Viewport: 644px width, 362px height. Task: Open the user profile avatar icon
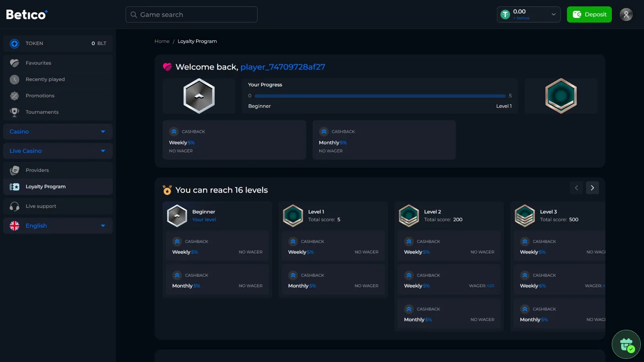626,14
